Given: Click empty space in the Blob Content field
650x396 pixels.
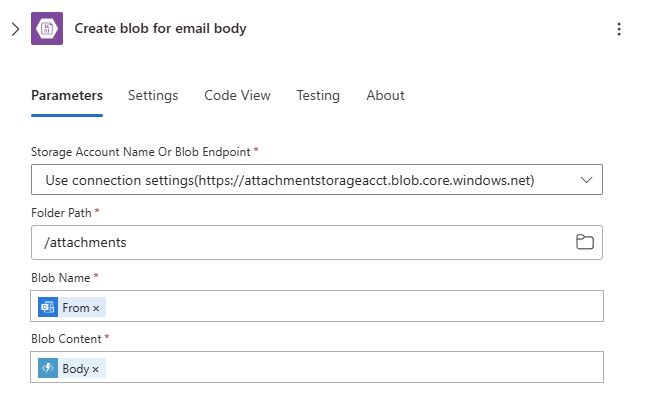Looking at the screenshot, I should 352,367.
